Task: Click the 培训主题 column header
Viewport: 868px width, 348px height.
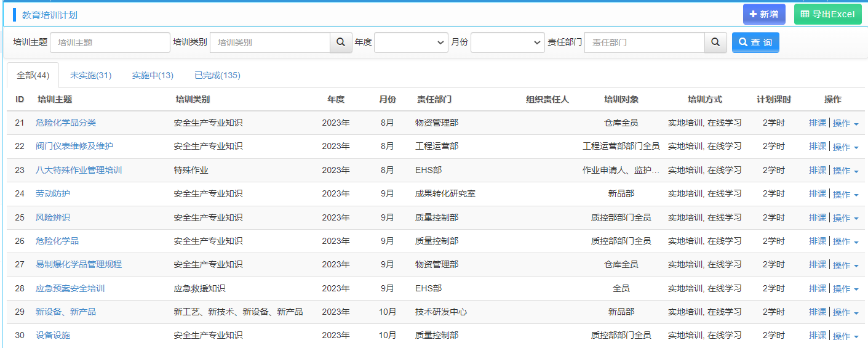Action: coord(55,99)
